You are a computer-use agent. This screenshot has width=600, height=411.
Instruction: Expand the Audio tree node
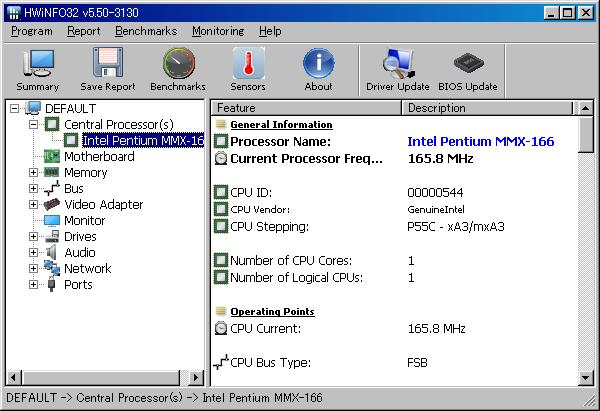pyautogui.click(x=33, y=253)
